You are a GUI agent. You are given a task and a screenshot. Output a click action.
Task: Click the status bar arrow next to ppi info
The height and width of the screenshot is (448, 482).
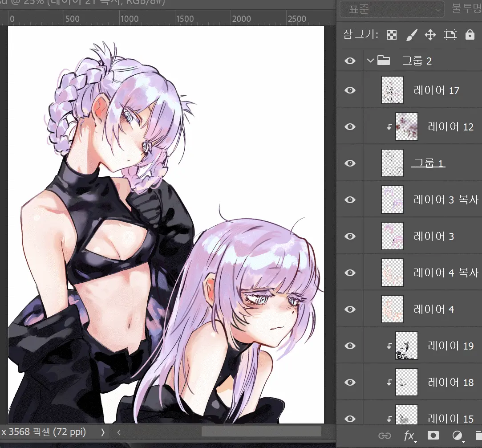click(x=103, y=432)
